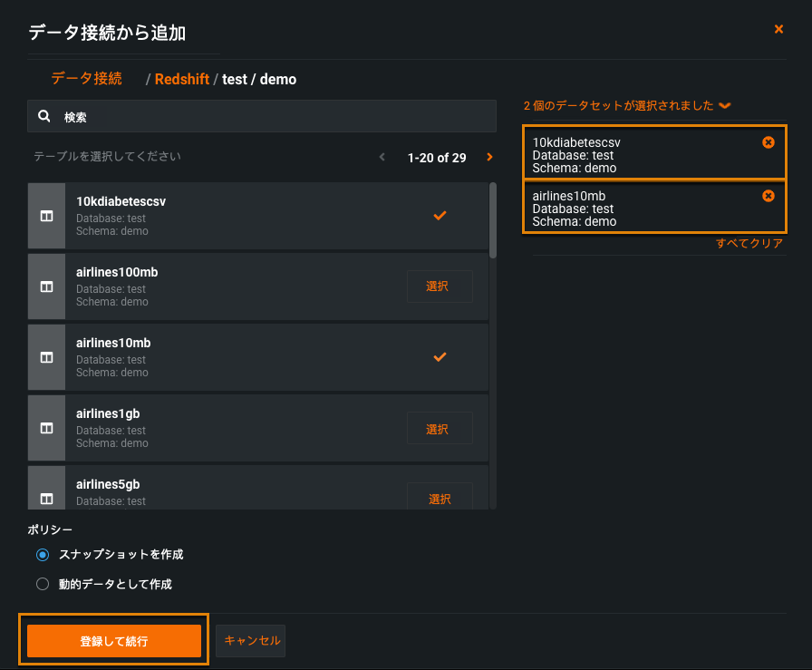Image resolution: width=812 pixels, height=670 pixels.
Task: Close the add from data connection dialog
Action: [x=778, y=30]
